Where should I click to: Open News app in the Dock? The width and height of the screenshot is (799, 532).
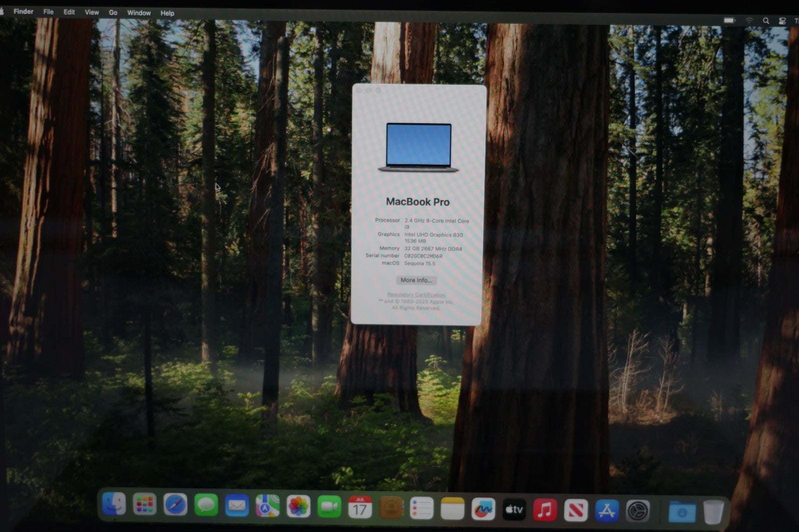pyautogui.click(x=576, y=511)
